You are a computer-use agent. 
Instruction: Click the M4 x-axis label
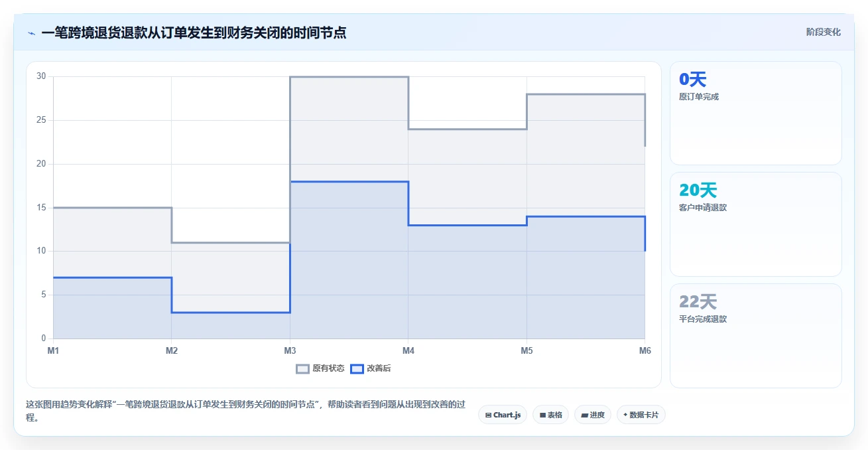[x=408, y=350]
